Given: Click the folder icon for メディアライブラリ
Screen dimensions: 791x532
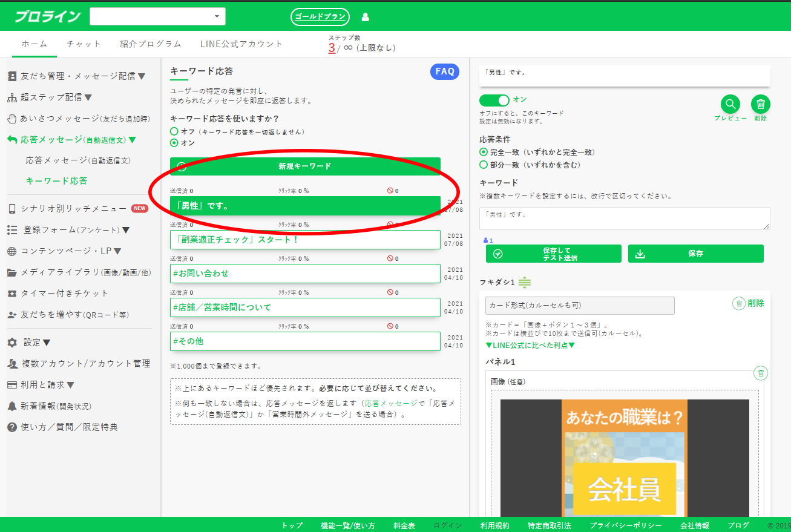Looking at the screenshot, I should click(x=12, y=272).
